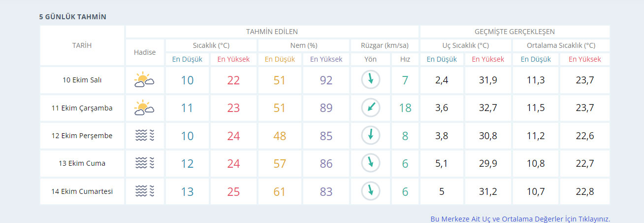Click the fog icon for 14 Ekim Cumartesi
Viewport: 644px width, 223px height.
point(144,191)
